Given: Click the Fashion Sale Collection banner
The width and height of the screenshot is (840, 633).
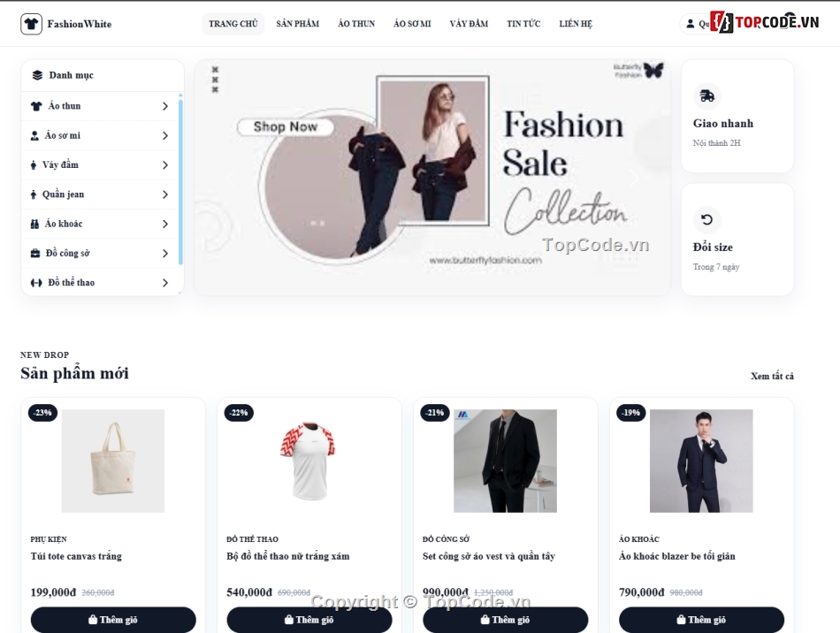Looking at the screenshot, I should coord(432,178).
